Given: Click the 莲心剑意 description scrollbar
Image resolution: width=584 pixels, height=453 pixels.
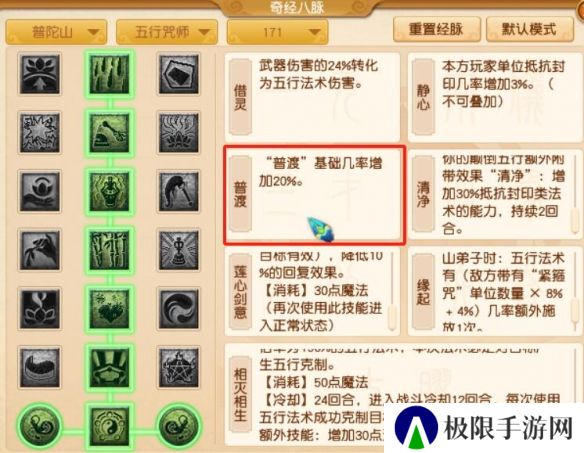Looking at the screenshot, I should pos(391,292).
